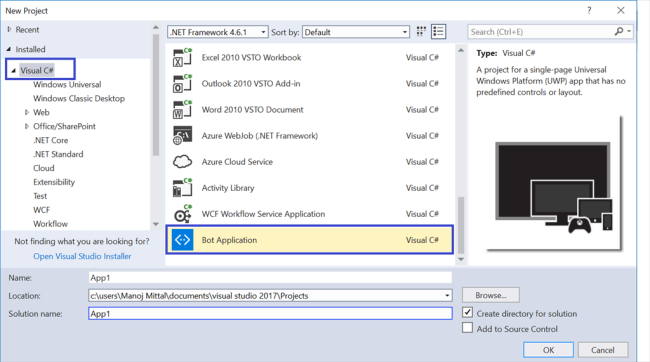Viewport: 650px width, 362px height.
Task: Collapse the Visual C# tree node
Action: [x=13, y=70]
